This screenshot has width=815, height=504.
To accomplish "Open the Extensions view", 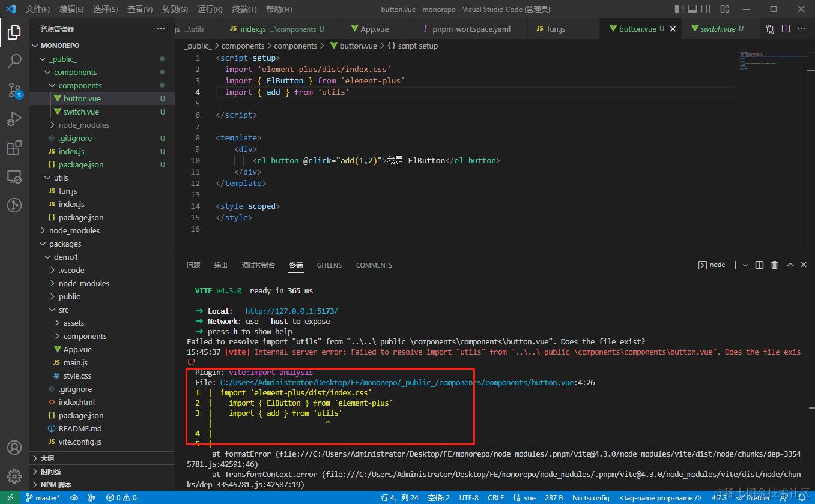I will coord(14,148).
